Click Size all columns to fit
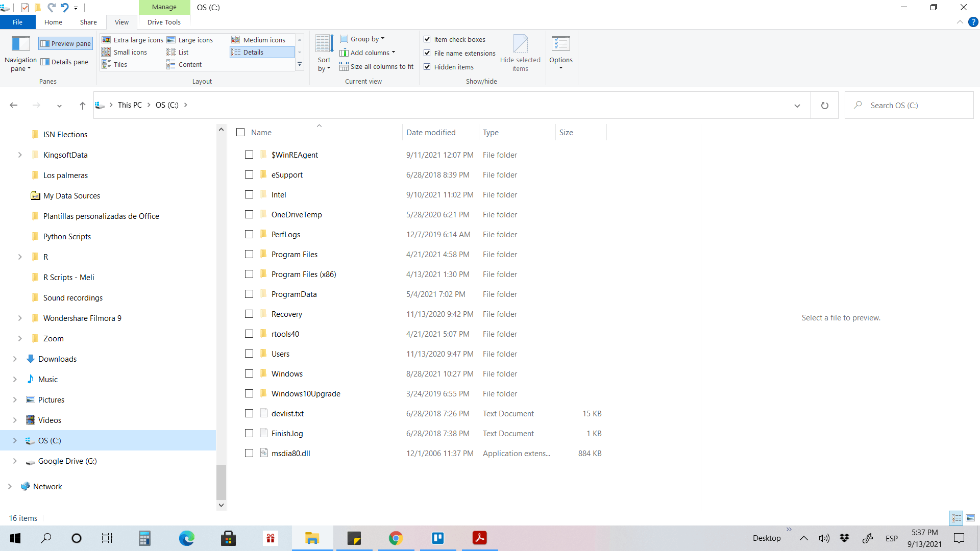This screenshot has width=980, height=551. coord(377,66)
